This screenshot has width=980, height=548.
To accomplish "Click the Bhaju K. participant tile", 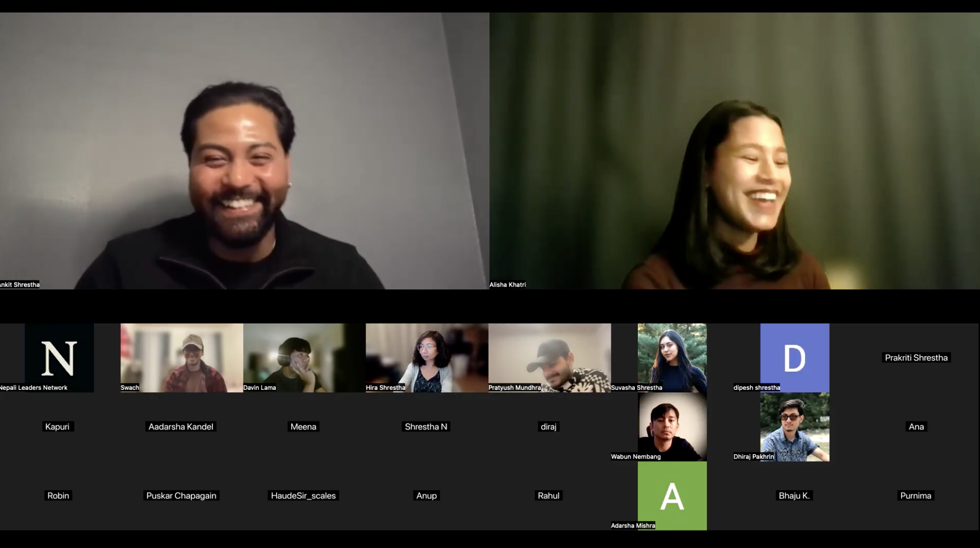I will [794, 495].
